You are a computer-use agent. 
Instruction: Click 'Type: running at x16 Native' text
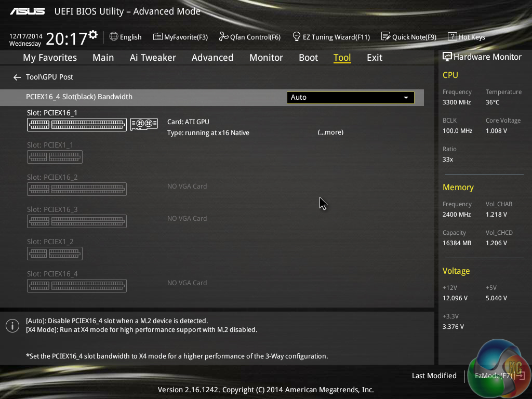[208, 132]
